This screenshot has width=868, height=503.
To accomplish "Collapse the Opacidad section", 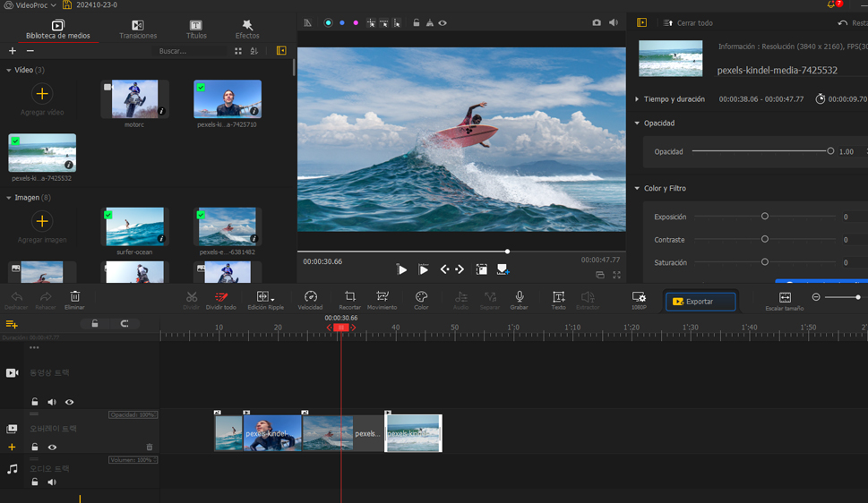I will 637,124.
